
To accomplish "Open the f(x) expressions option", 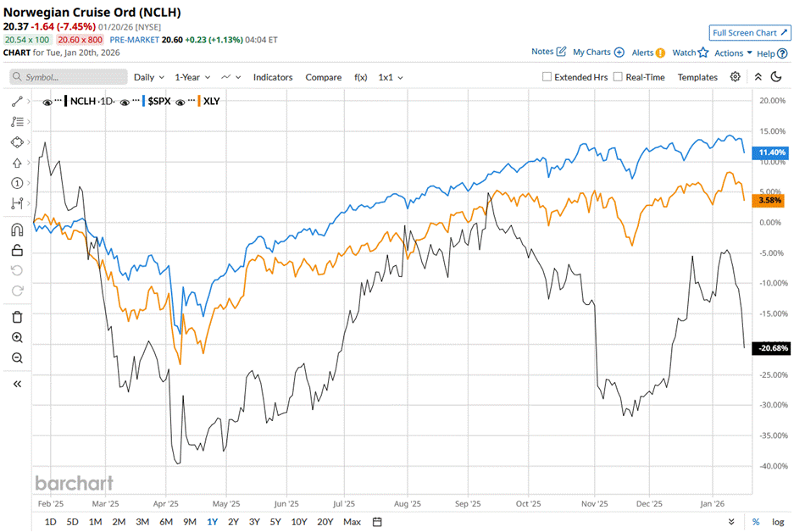I will click(x=360, y=77).
